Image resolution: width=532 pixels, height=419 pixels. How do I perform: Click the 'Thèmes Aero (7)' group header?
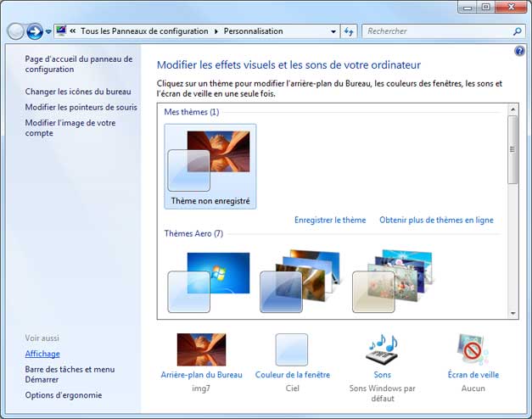point(193,233)
